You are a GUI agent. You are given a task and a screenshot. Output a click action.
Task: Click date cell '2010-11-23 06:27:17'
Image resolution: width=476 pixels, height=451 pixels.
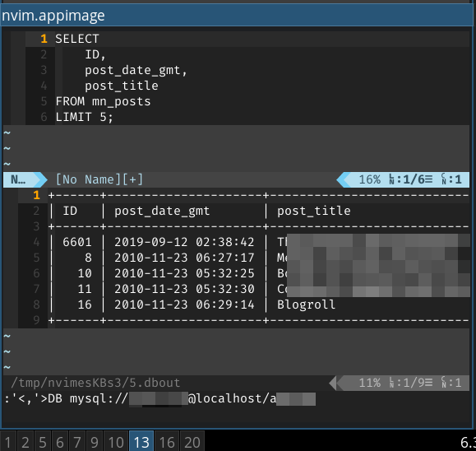click(184, 258)
